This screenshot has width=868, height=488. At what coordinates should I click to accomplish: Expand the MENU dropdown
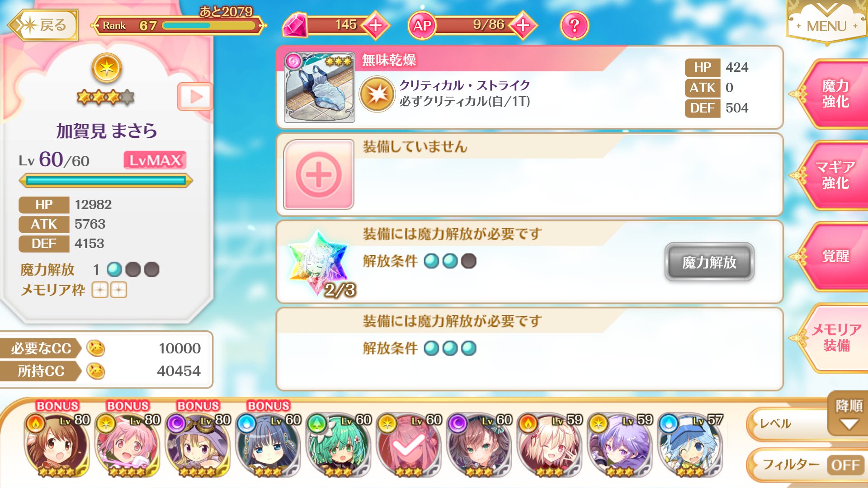point(826,23)
